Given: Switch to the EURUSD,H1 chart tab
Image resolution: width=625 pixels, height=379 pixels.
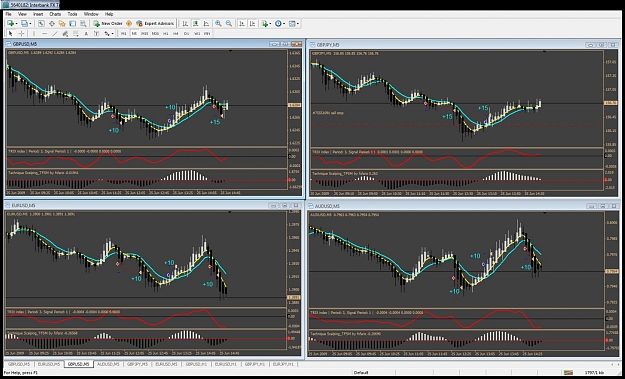Looking at the screenshot, I should [226, 364].
